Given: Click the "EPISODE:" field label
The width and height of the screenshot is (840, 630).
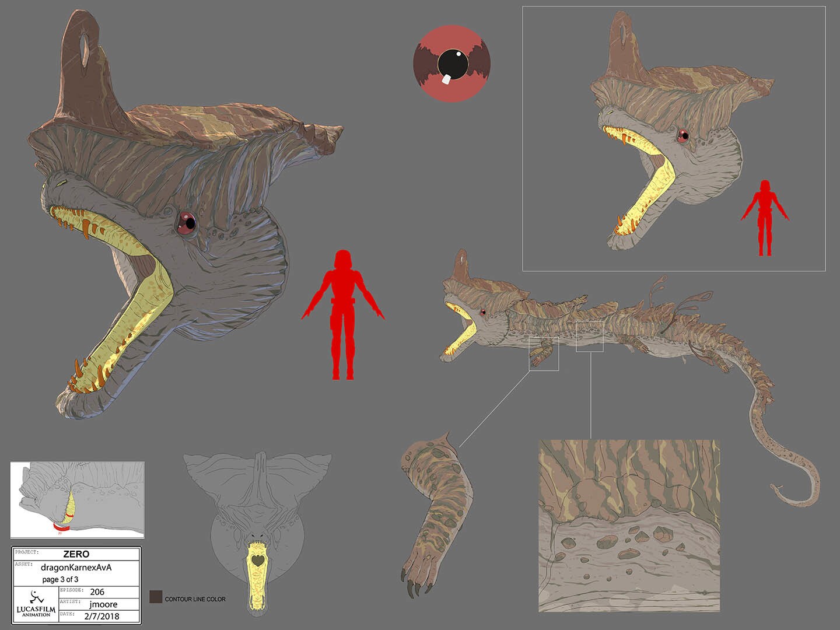Looking at the screenshot, I should point(72,590).
